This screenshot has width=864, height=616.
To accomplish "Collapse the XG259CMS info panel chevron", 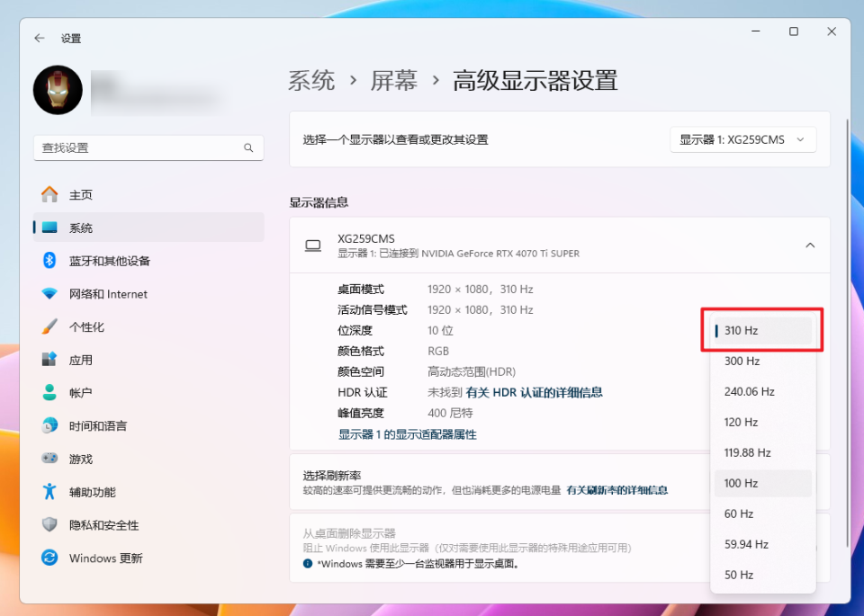I will point(810,246).
